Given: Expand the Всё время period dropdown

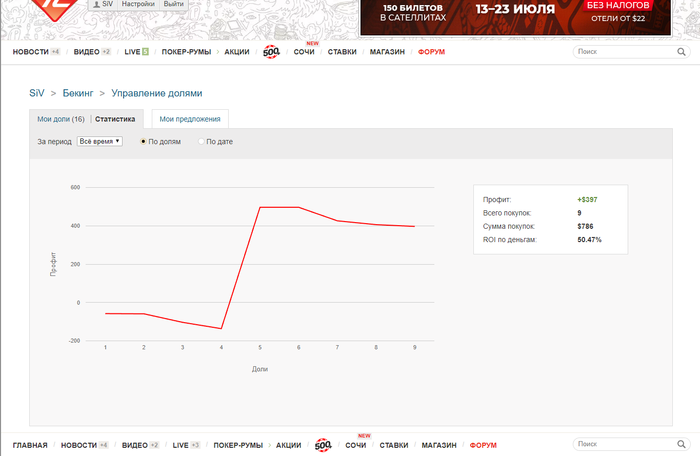Looking at the screenshot, I should (100, 141).
